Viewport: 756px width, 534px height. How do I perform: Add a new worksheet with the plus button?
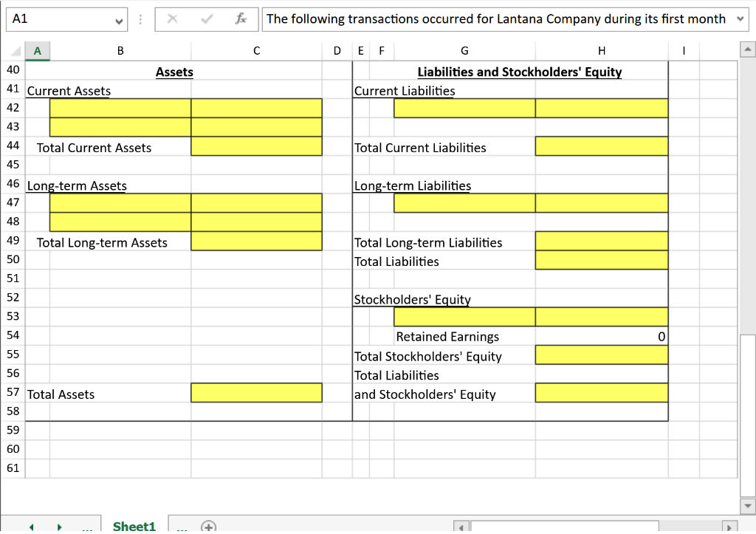(x=207, y=527)
